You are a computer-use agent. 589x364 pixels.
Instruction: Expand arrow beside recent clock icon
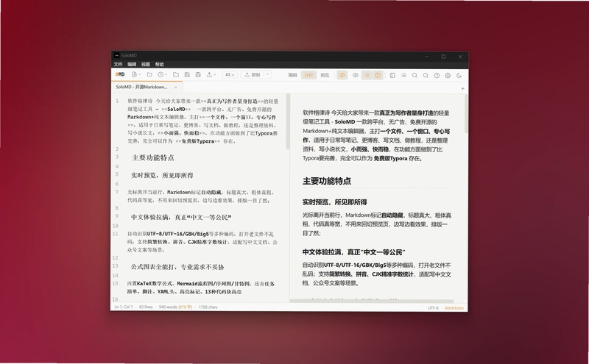166,75
